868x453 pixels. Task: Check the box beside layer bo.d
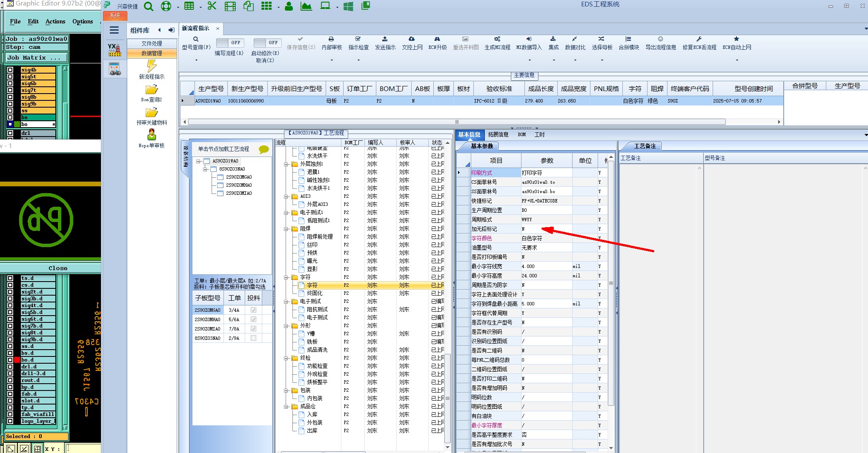[10, 360]
